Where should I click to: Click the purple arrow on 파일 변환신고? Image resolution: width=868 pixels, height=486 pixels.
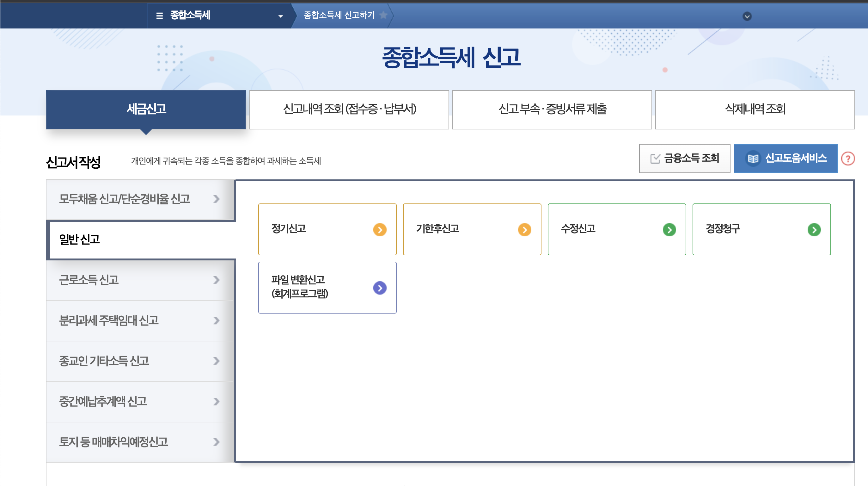[380, 288]
